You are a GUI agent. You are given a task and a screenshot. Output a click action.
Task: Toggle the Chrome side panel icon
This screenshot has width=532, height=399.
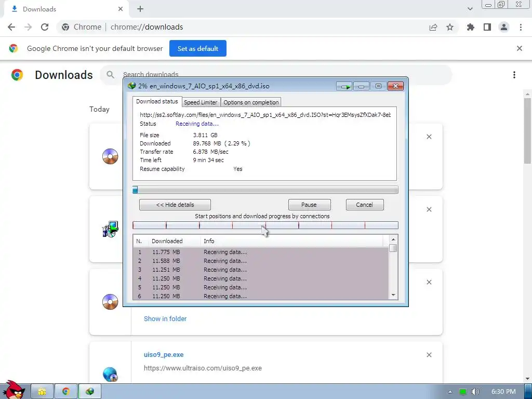point(487,27)
